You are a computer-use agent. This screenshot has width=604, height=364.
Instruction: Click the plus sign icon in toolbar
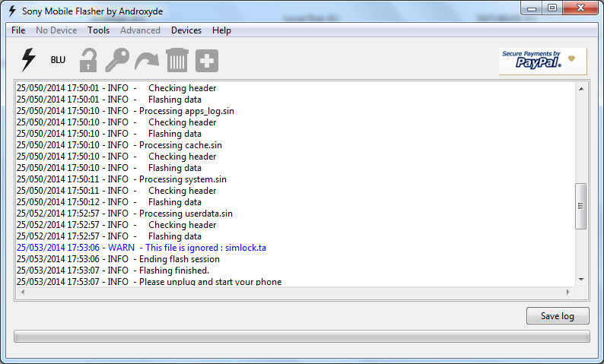point(207,61)
